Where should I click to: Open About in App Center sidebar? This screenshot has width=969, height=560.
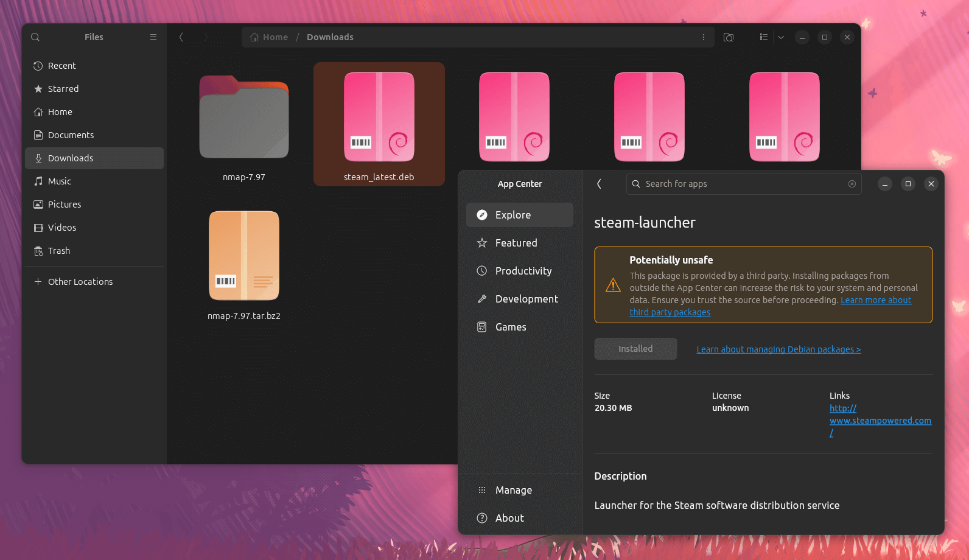520,518
